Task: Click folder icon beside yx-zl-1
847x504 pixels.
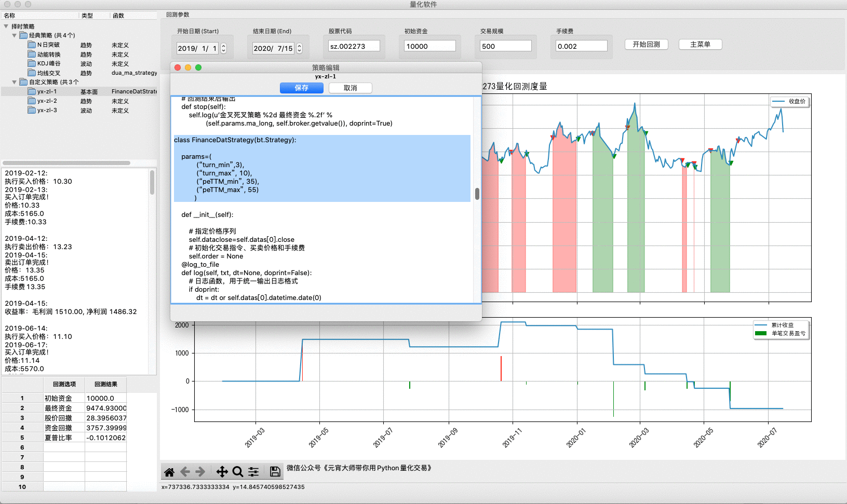Action: pos(32,91)
